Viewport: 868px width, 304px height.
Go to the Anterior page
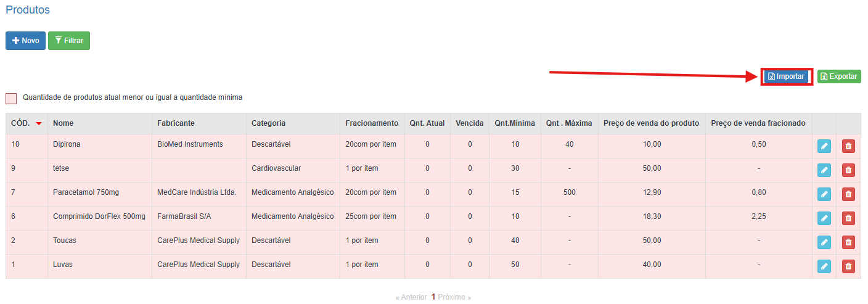pos(411,297)
